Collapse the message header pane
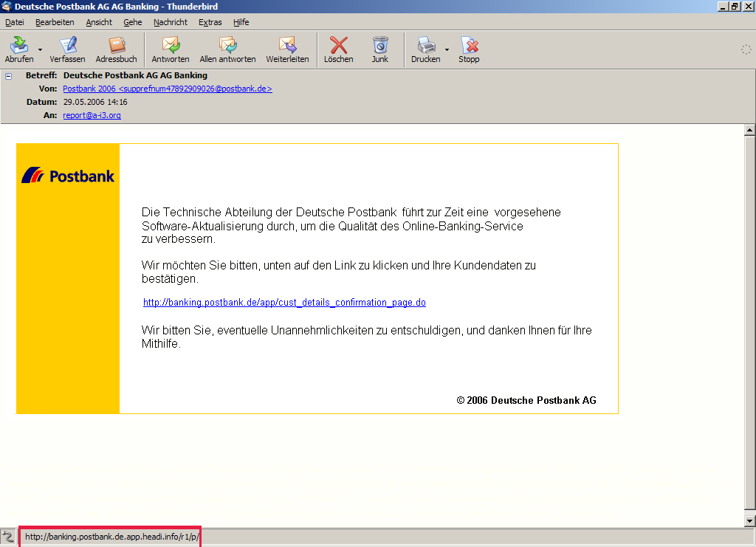 pos(8,76)
